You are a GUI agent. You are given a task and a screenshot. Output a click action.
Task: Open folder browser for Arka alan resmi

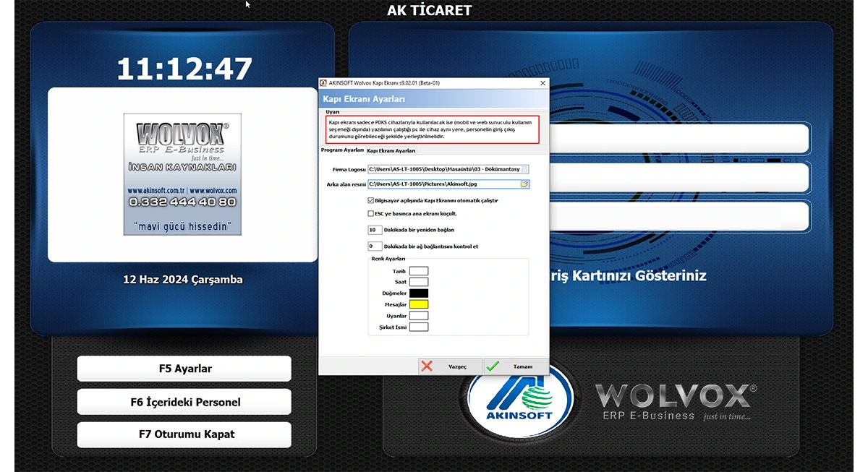(x=525, y=185)
